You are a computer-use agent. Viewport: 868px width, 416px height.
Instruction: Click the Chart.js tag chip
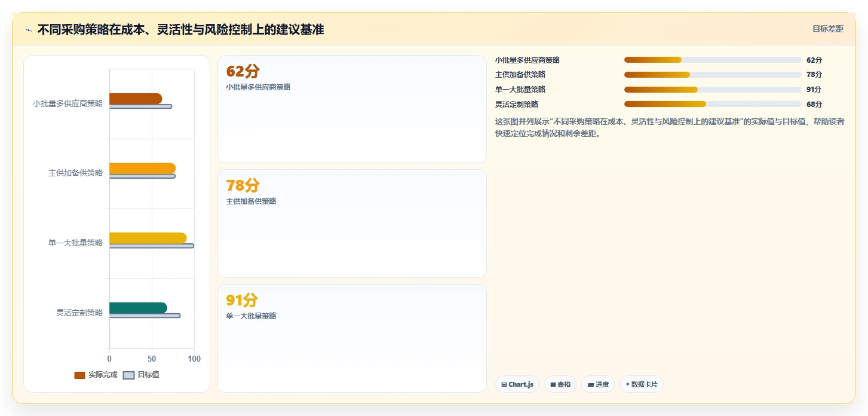click(x=517, y=384)
